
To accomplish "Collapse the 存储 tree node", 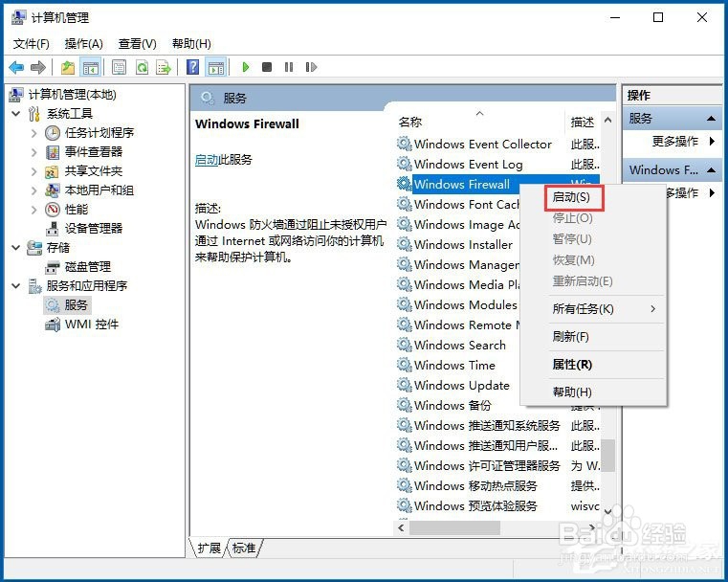I will pyautogui.click(x=16, y=248).
